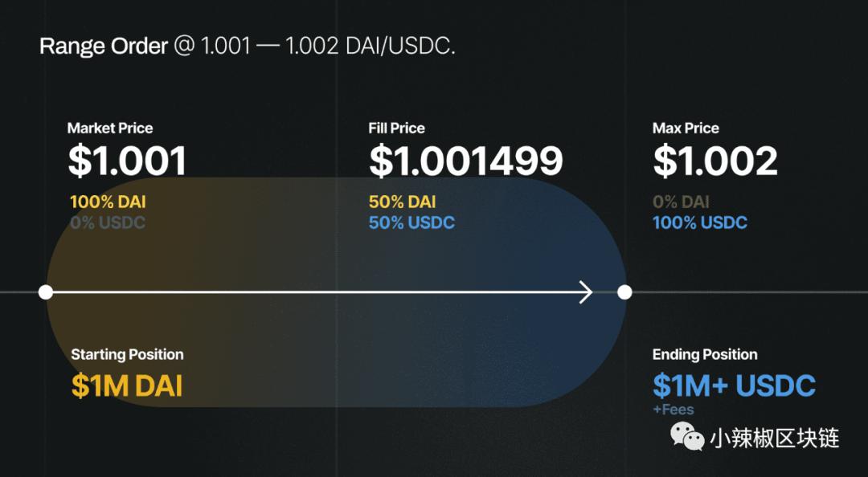
Task: Click the $1M+ USDC ending amount
Action: [x=734, y=386]
